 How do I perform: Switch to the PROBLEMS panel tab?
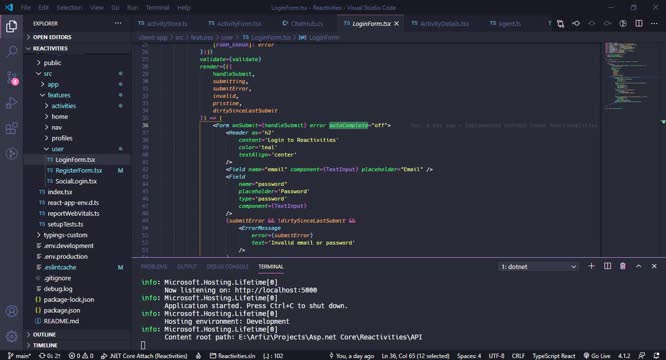click(154, 267)
